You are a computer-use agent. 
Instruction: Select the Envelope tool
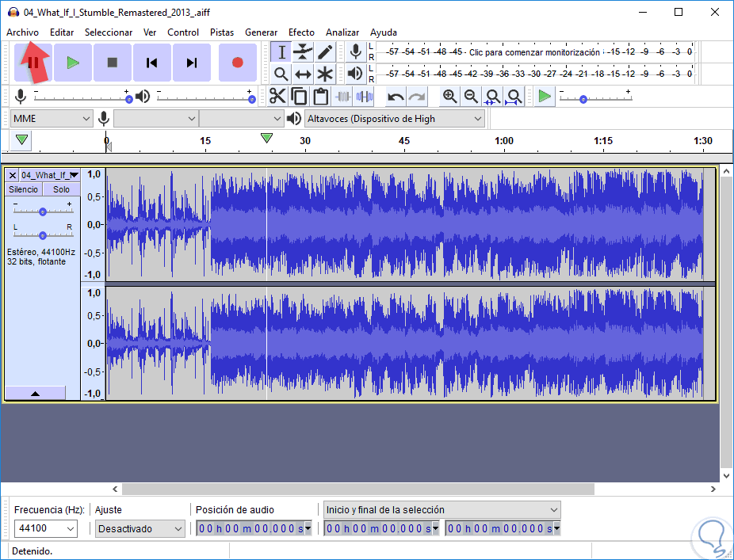(x=303, y=52)
